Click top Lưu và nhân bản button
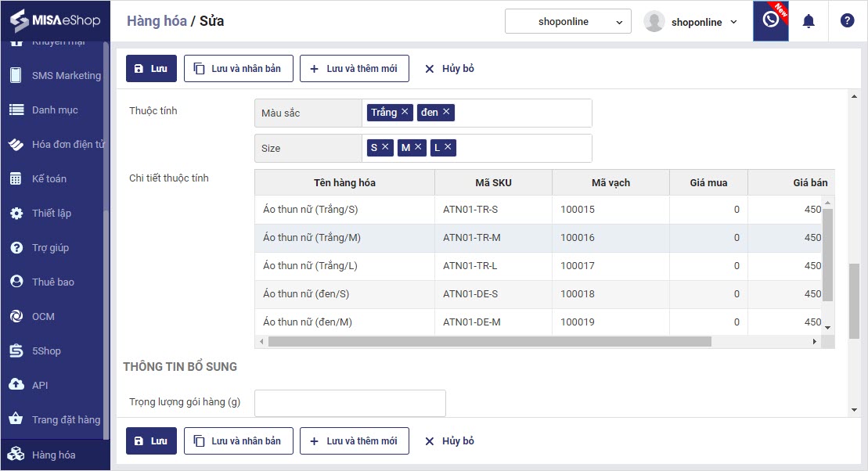The height and width of the screenshot is (471, 868). point(238,69)
